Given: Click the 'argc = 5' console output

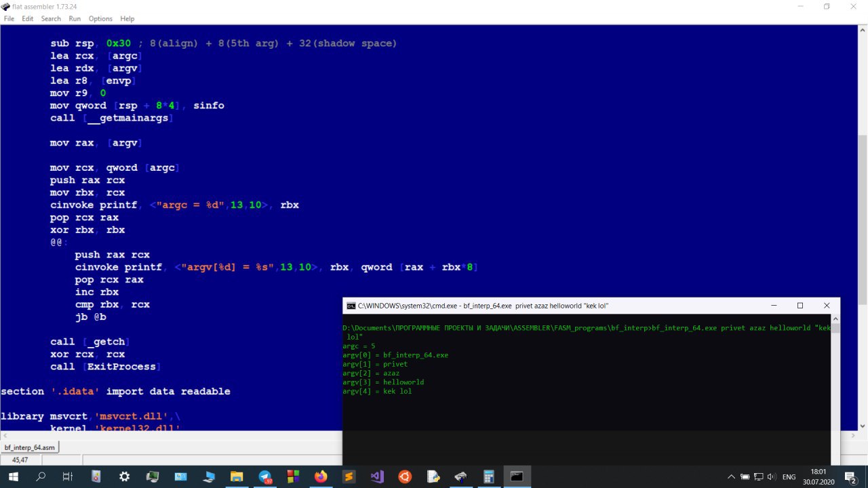Looking at the screenshot, I should (x=359, y=346).
